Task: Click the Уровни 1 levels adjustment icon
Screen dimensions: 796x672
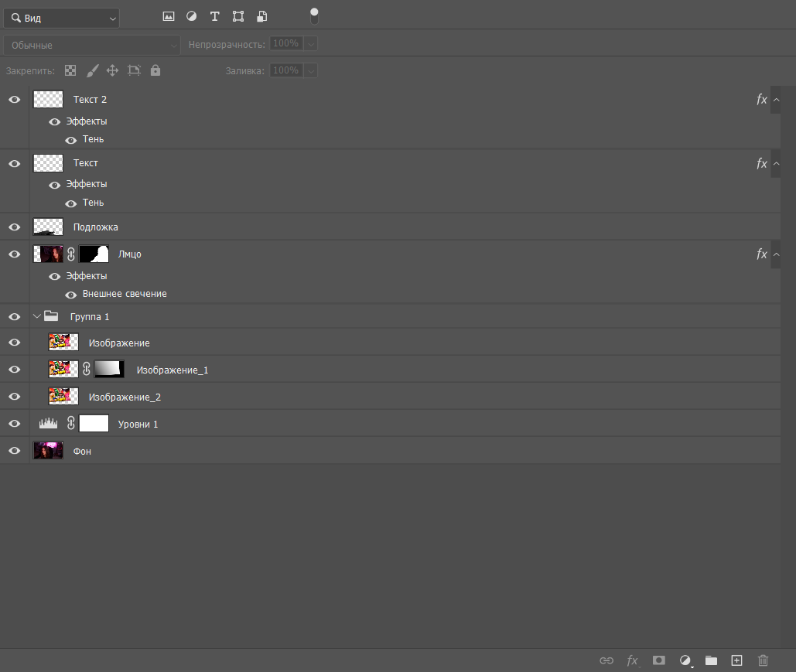Action: [48, 423]
